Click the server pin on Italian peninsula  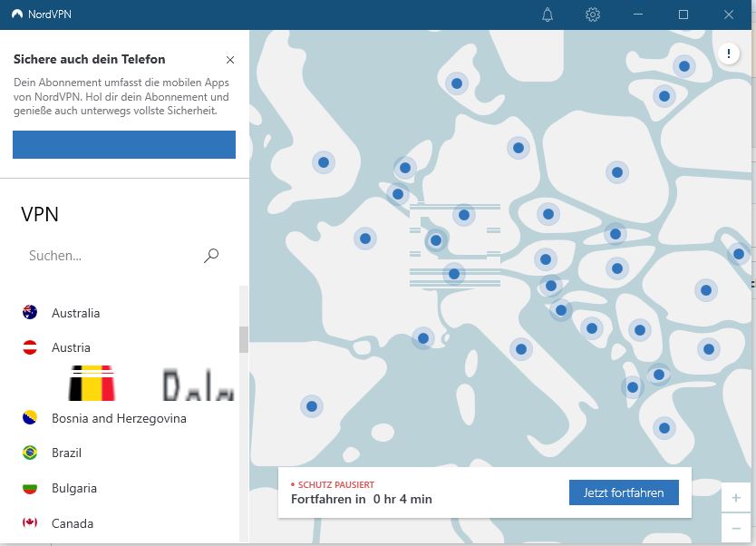pos(521,348)
